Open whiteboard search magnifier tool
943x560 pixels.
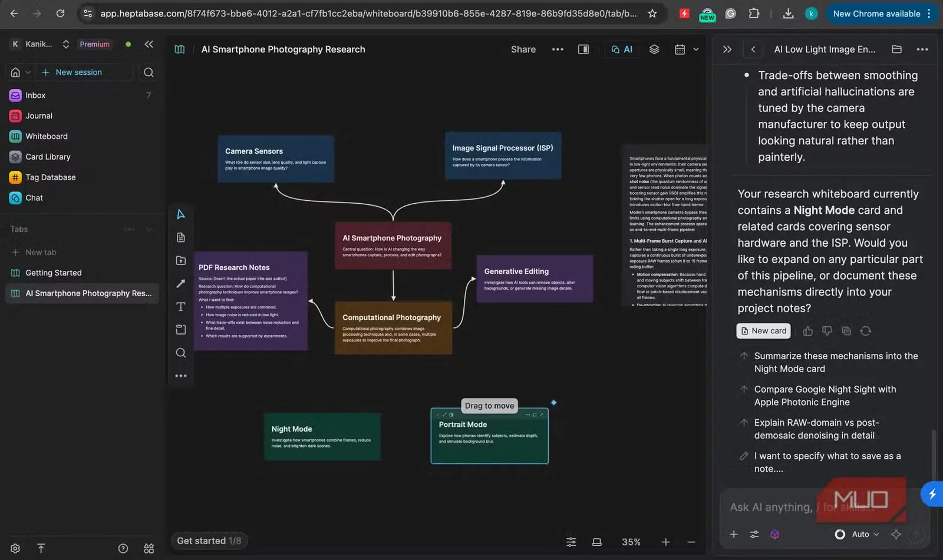coord(181,353)
